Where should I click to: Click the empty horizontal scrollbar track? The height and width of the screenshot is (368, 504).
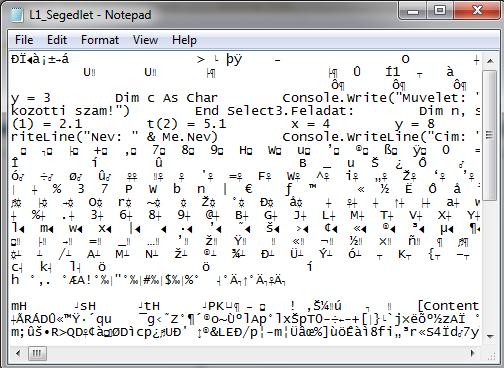tap(256, 353)
